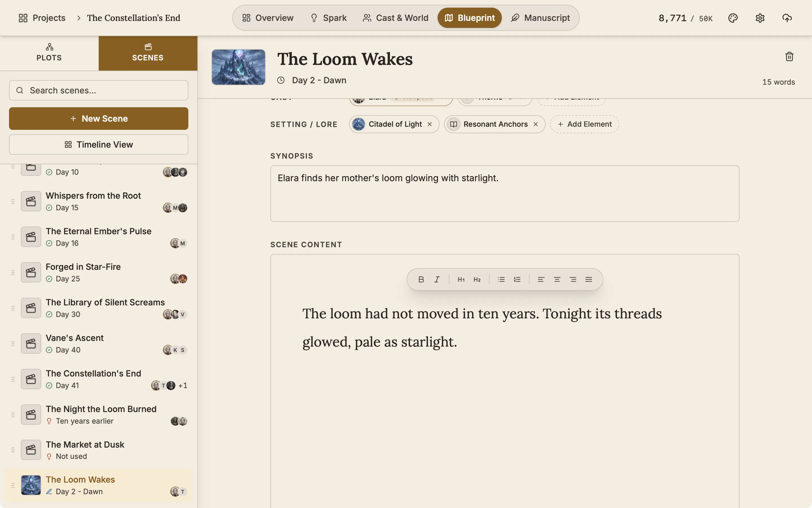Open The Night the Loom Burned scene
This screenshot has height=508, width=812.
click(x=99, y=415)
